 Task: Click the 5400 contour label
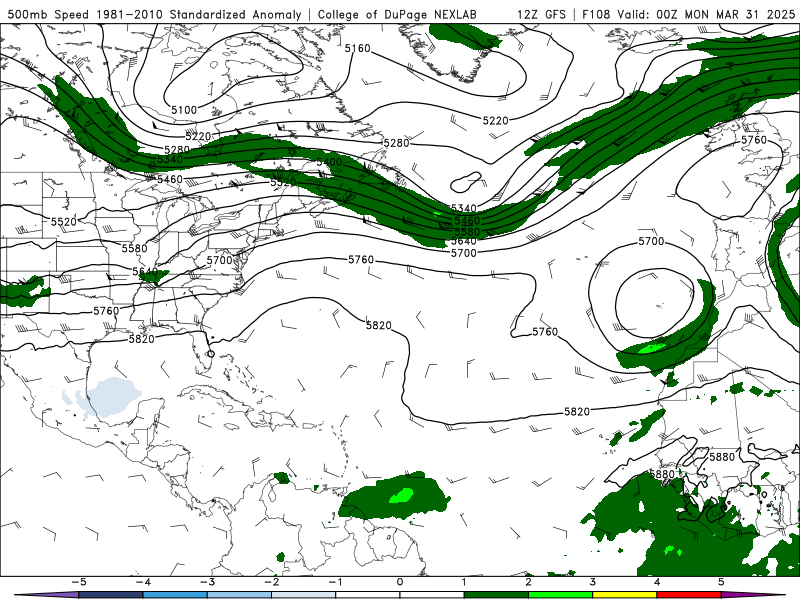pyautogui.click(x=329, y=162)
